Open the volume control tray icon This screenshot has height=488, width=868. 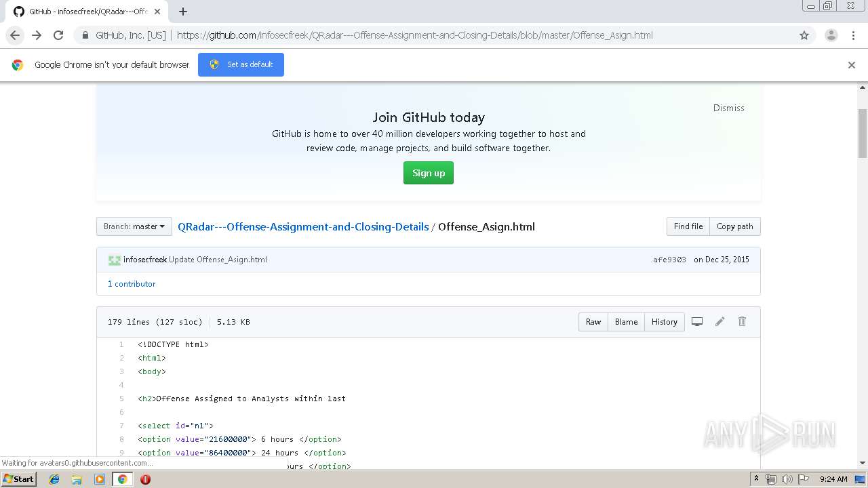click(787, 479)
